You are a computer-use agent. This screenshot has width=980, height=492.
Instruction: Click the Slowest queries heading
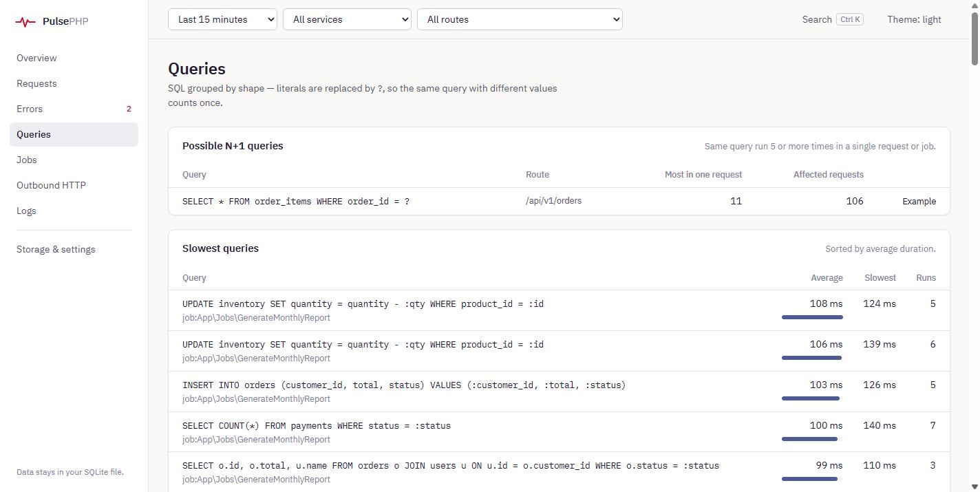220,248
